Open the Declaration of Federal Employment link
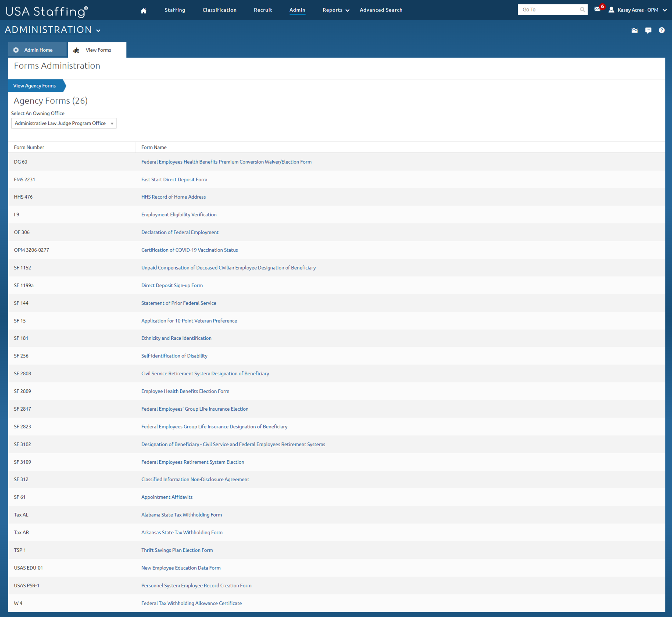 pos(180,232)
